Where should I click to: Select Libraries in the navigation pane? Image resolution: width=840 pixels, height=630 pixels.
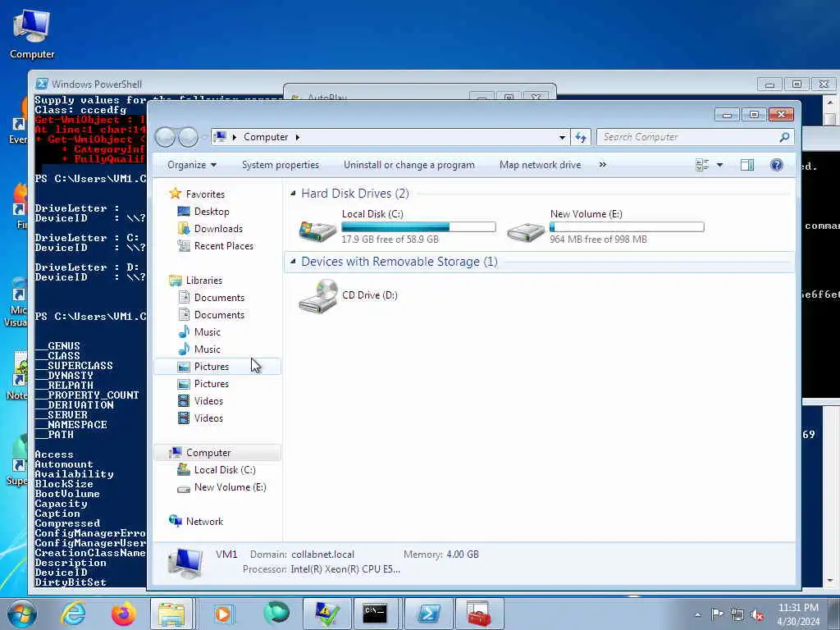pos(203,281)
